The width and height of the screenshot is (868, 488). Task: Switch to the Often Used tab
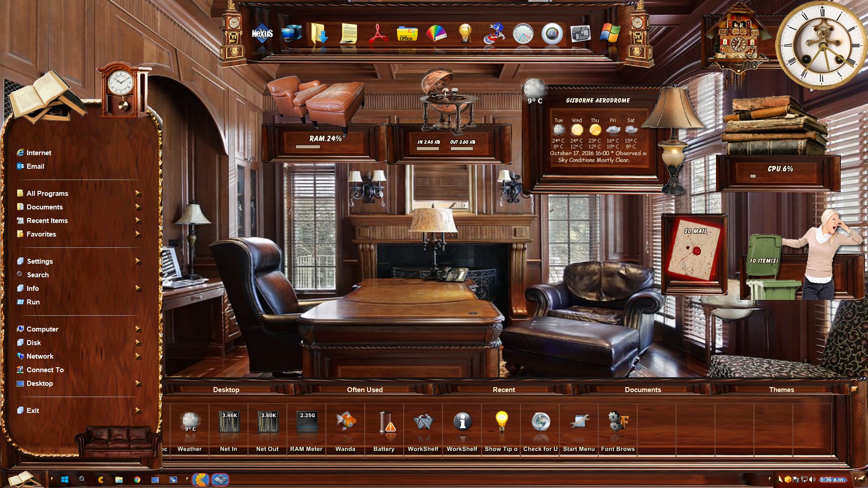(x=365, y=389)
